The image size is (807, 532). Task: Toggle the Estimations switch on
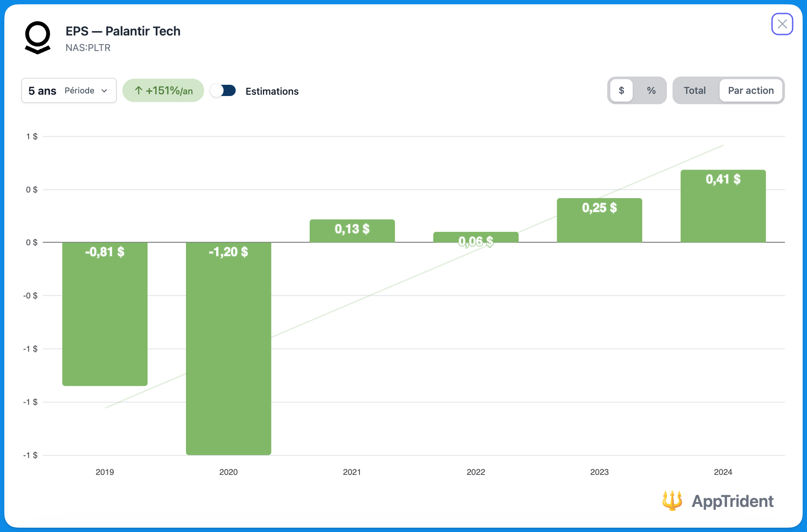[x=223, y=90]
